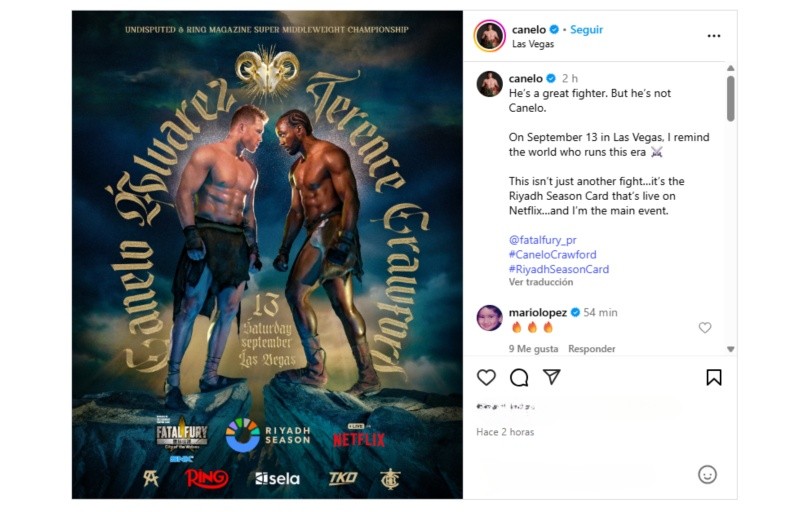Click the scrollbar down arrow in comments
This screenshot has height=512, width=800.
pyautogui.click(x=731, y=349)
